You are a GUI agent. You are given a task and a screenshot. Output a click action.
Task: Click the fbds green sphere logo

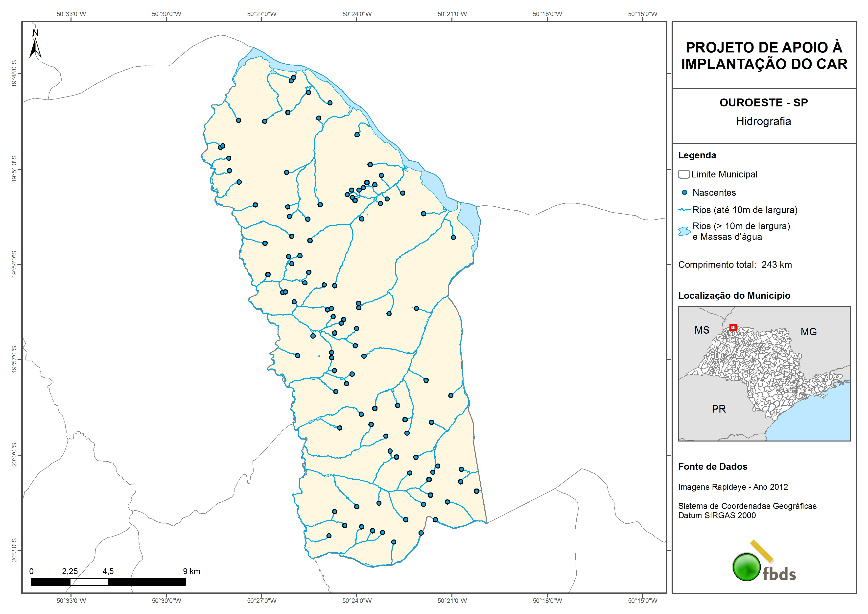[x=747, y=567]
